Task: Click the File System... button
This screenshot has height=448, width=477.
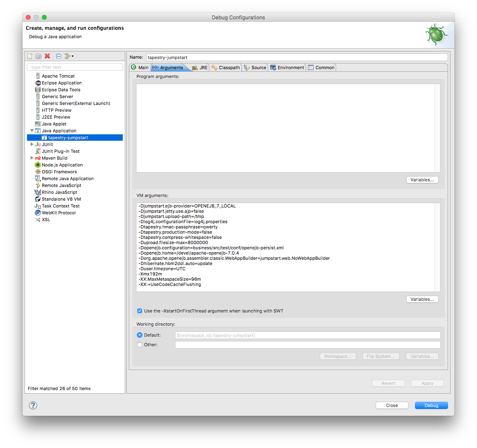Action: [381, 356]
